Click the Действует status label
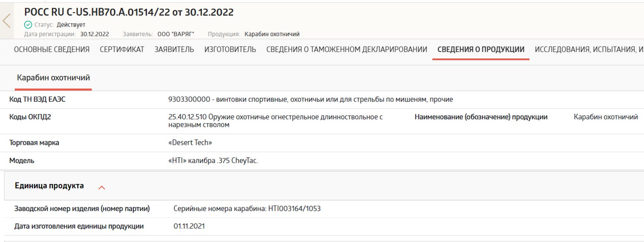The width and height of the screenshot is (644, 242). (71, 25)
